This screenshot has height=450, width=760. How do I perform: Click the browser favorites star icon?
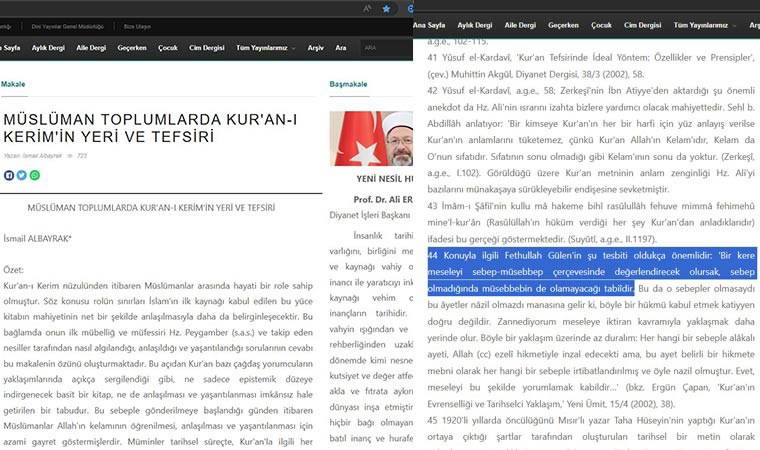(386, 8)
